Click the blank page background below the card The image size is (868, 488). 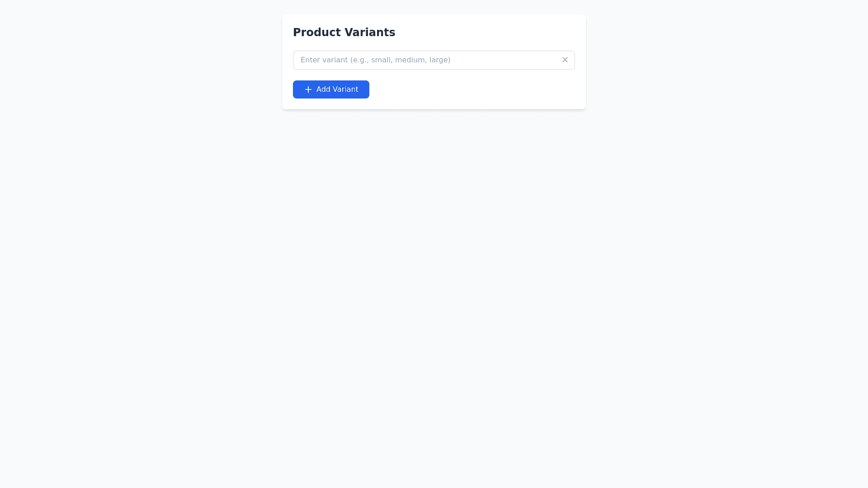[x=434, y=271]
